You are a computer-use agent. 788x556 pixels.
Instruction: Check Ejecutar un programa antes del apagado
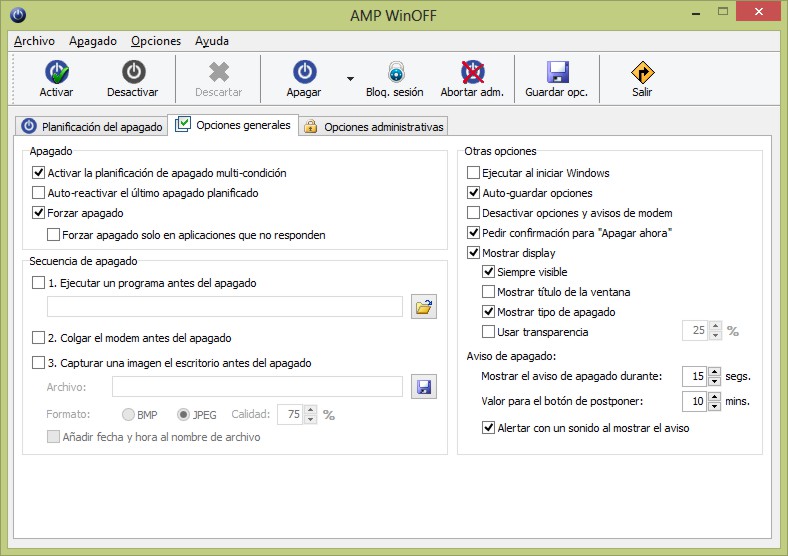tap(38, 283)
